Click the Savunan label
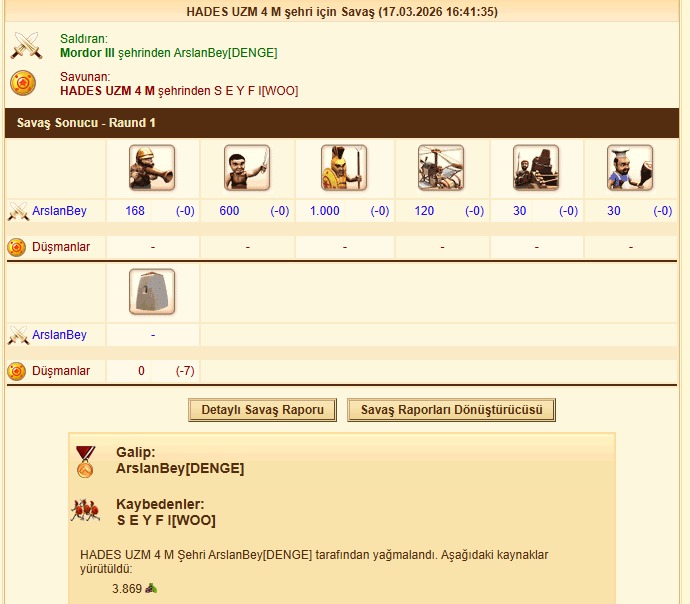Screen dimensions: 690x604 (85, 77)
